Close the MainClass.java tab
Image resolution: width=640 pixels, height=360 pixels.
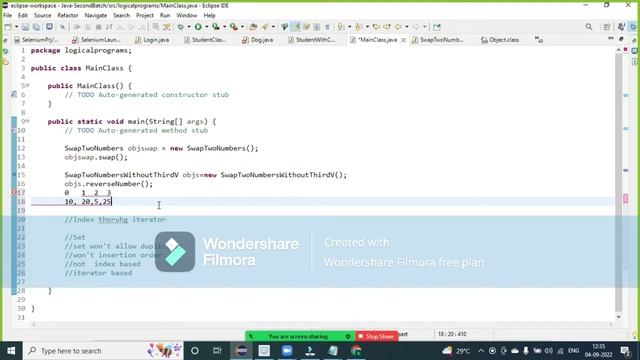403,40
